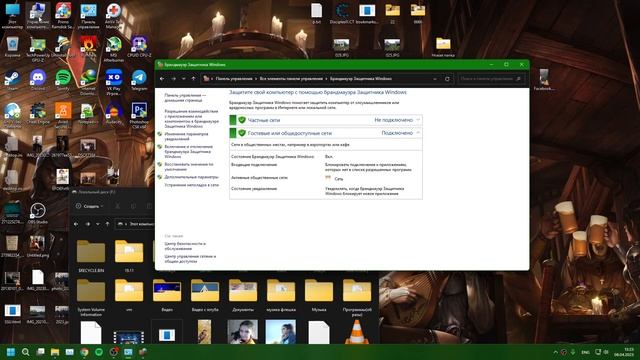Viewport: 640px width, 360px height.
Task: Open 'Панель управления — домашняя страница' link
Action: click(185, 98)
